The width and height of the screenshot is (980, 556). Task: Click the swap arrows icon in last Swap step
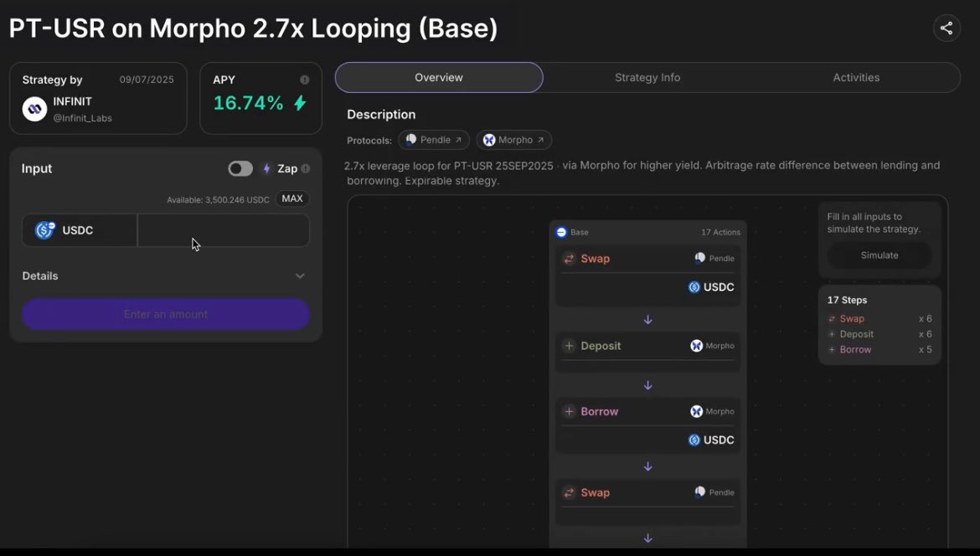coord(569,493)
